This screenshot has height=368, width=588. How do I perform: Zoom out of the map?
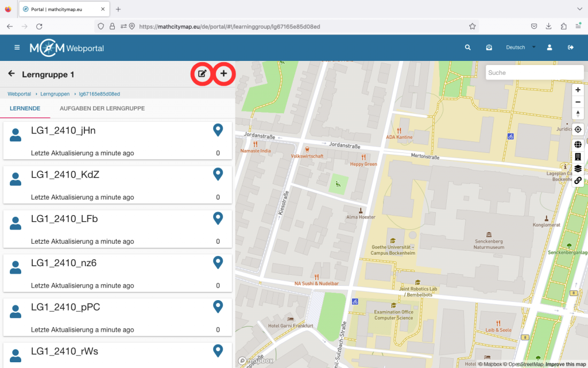578,102
